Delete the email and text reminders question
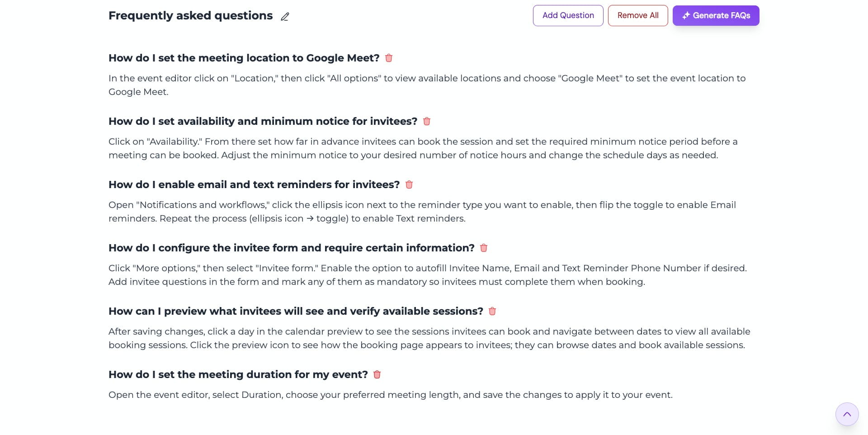868x435 pixels. 409,184
